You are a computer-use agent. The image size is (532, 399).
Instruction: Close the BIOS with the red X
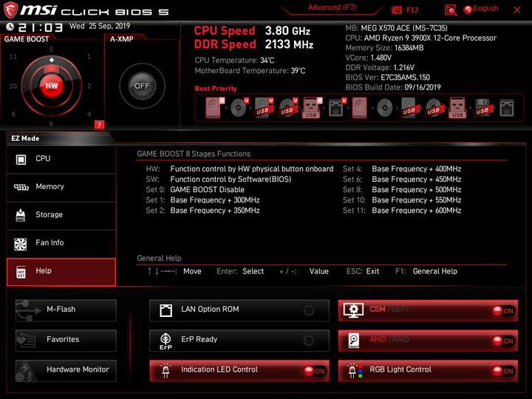(x=517, y=10)
